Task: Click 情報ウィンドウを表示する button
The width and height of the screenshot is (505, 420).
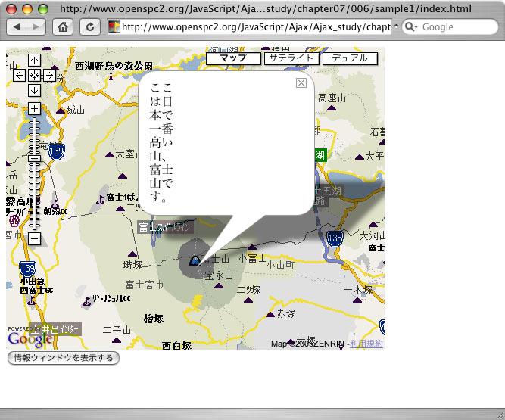Action: coord(64,358)
